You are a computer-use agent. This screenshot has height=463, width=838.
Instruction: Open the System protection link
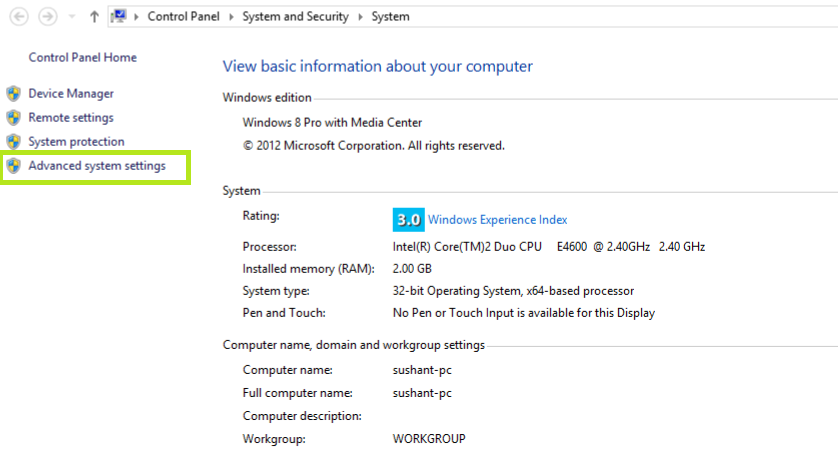76,142
